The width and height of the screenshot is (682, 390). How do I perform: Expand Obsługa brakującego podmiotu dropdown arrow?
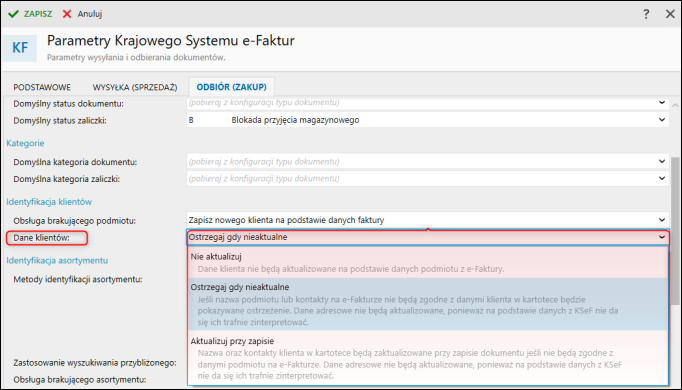click(x=662, y=220)
